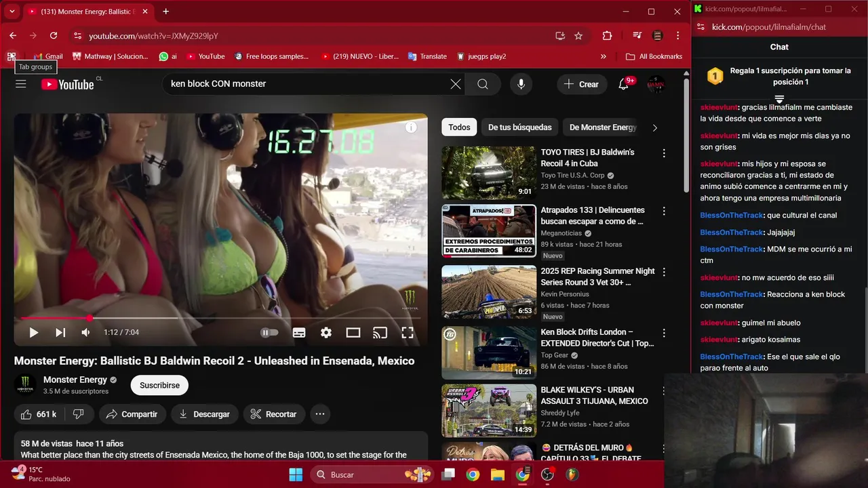Open Chrome media control icon
The width and height of the screenshot is (868, 488).
pos(637,36)
